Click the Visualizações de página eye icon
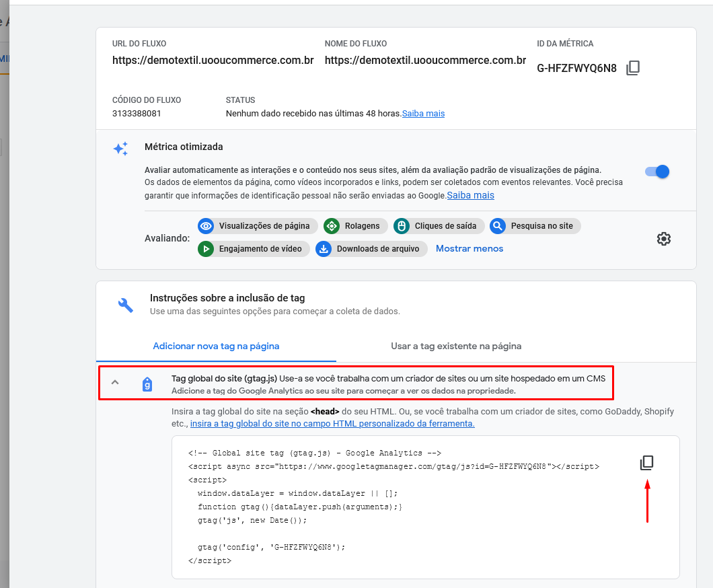The image size is (713, 588). [x=206, y=226]
